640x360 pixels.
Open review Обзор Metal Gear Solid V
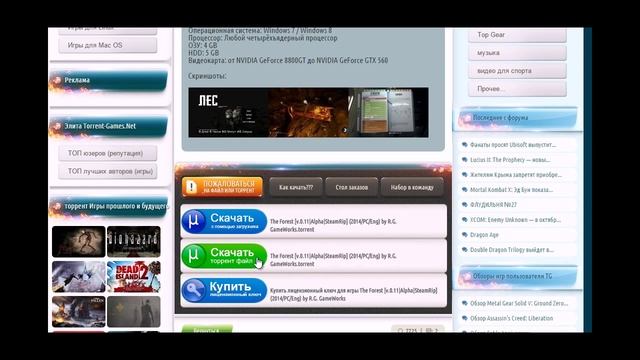[519, 304]
